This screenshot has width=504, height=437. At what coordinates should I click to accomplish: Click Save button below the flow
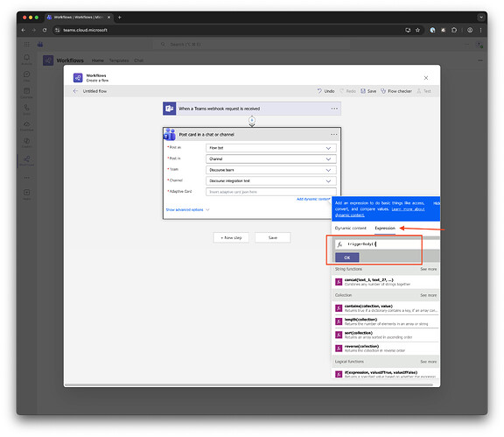(273, 237)
